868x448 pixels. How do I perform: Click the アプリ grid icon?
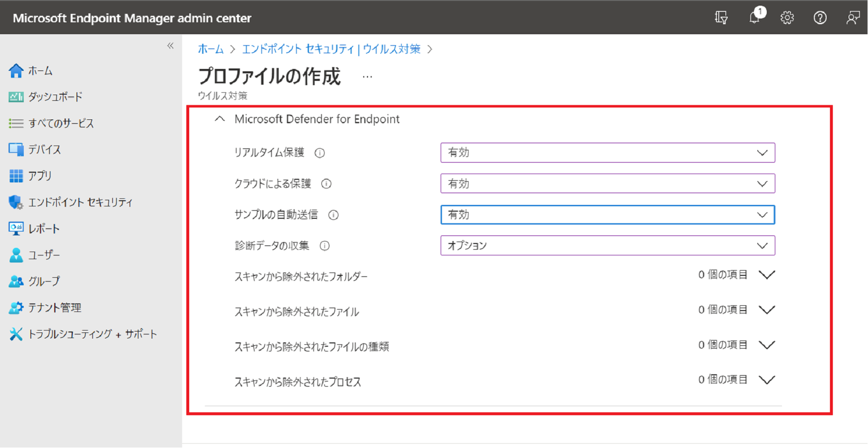16,176
